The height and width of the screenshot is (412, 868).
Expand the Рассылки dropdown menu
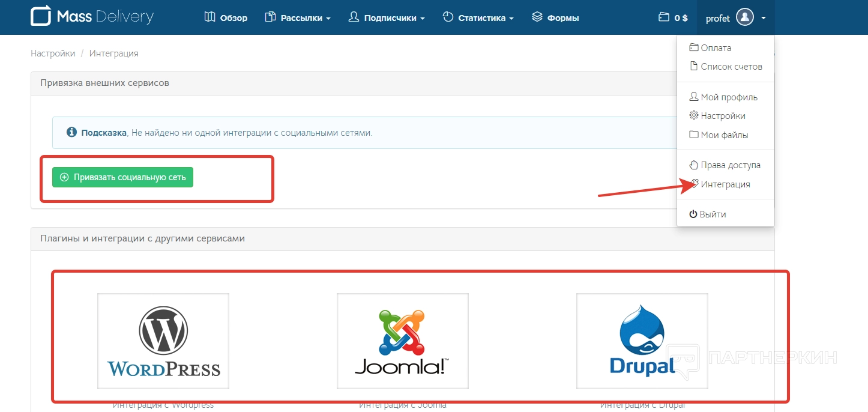298,18
